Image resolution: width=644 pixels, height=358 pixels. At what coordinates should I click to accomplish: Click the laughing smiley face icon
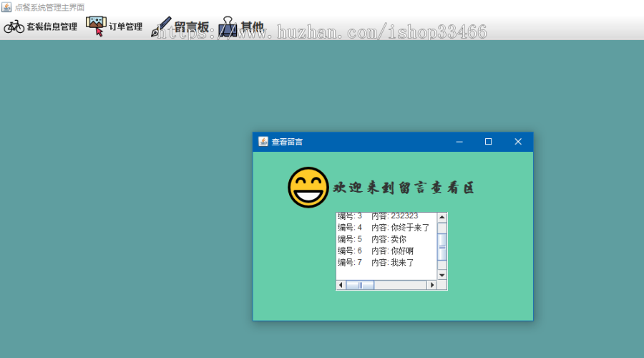pyautogui.click(x=308, y=188)
